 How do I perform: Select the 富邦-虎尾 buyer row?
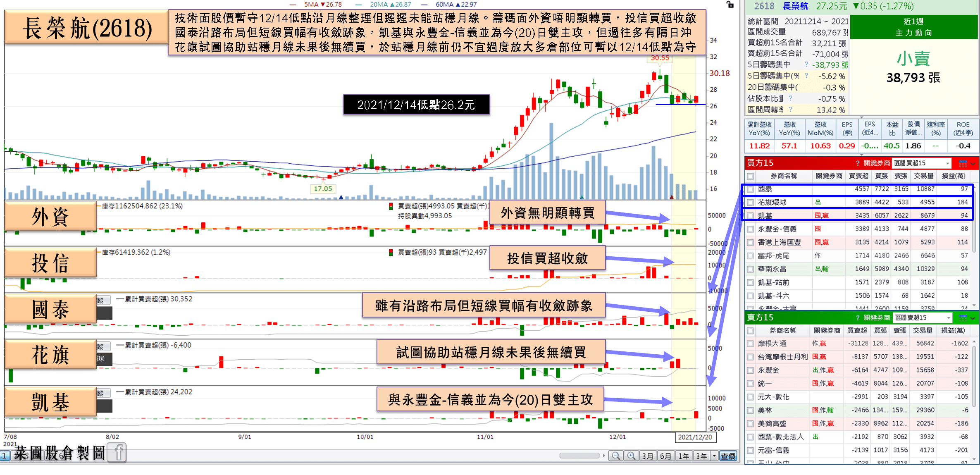858,256
